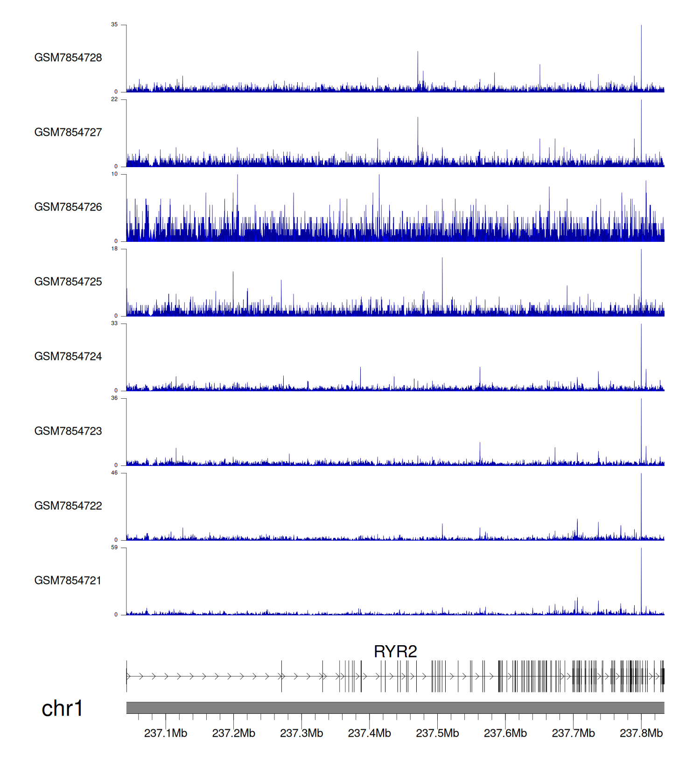Select the GSM7854727 track label
700x775 pixels.
click(68, 132)
